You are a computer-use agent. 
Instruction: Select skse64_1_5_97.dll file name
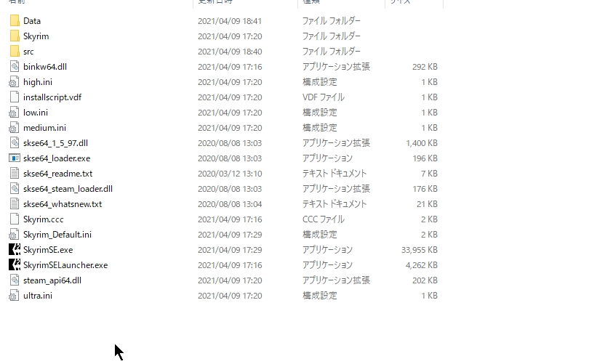click(x=55, y=143)
